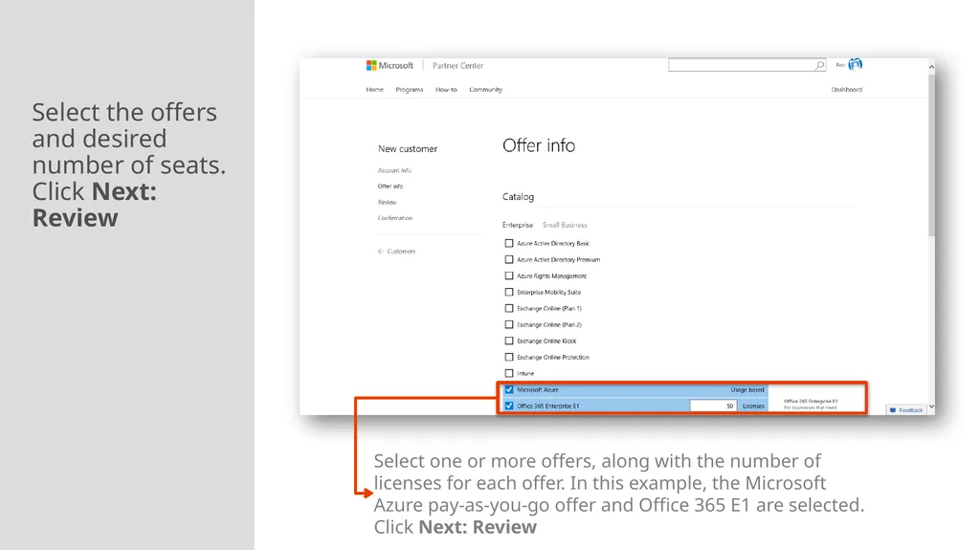Viewport: 980px width, 550px height.
Task: Check Azure Rights Management
Action: coord(509,275)
